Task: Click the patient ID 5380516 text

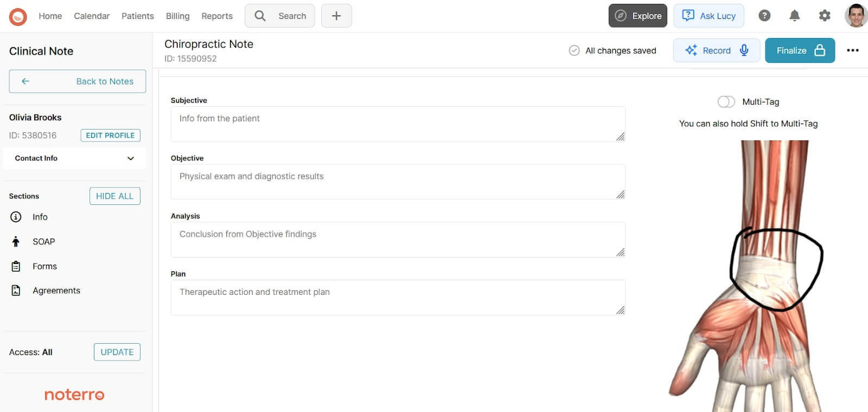Action: point(33,136)
